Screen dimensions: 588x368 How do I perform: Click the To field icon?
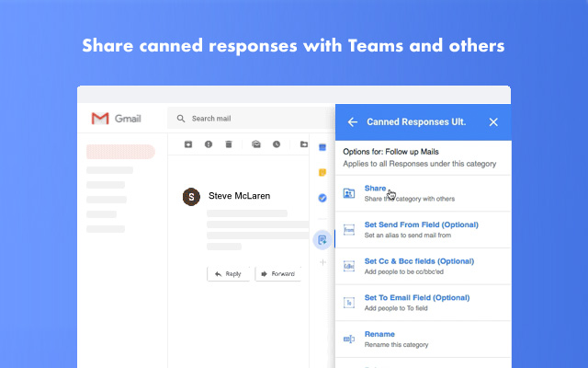(349, 303)
